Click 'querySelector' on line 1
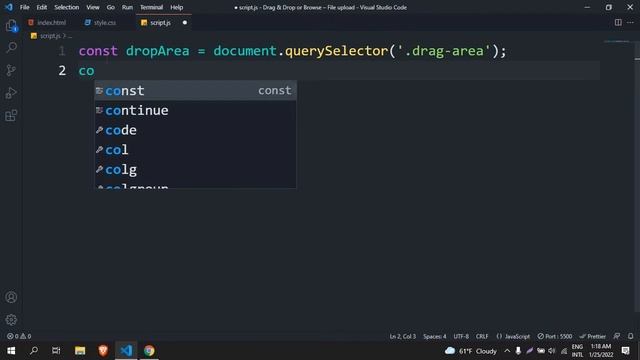The height and width of the screenshot is (360, 640). 337,51
